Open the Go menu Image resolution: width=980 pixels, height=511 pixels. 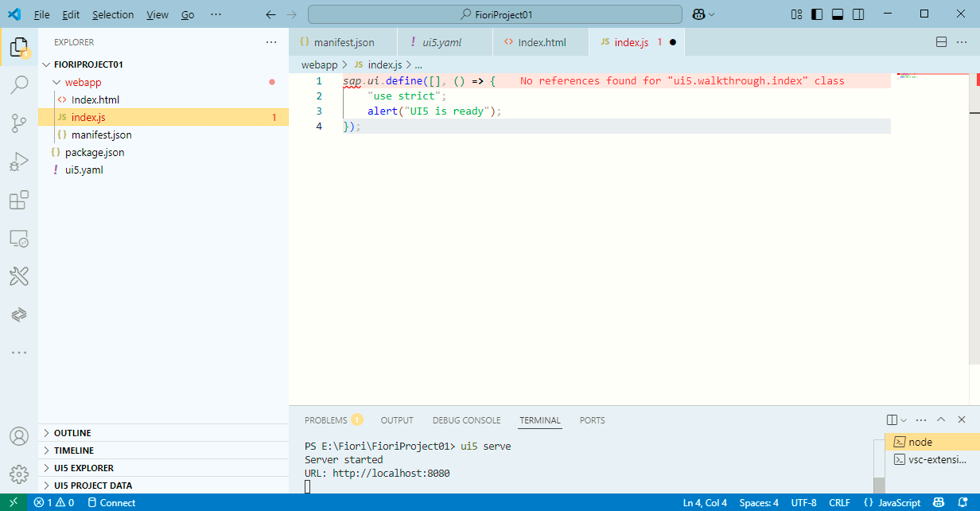188,14
